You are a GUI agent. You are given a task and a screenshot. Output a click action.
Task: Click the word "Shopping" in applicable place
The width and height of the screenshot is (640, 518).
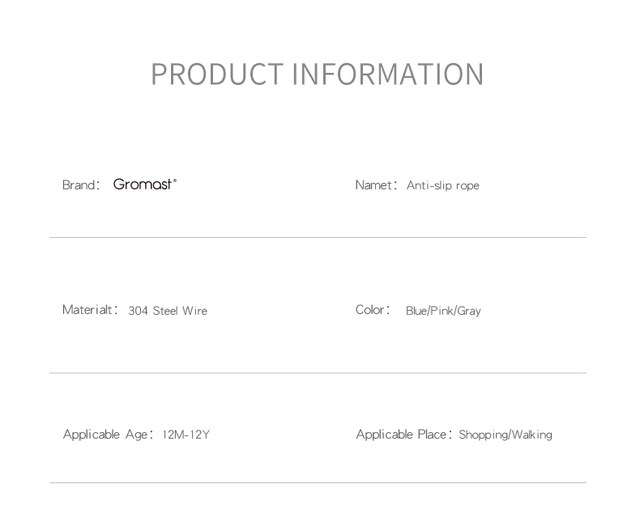coord(483,435)
